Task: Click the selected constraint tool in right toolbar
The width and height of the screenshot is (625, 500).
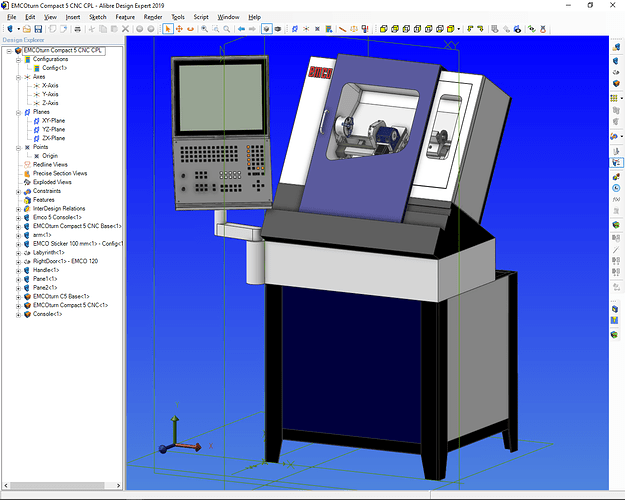Action: [x=616, y=163]
